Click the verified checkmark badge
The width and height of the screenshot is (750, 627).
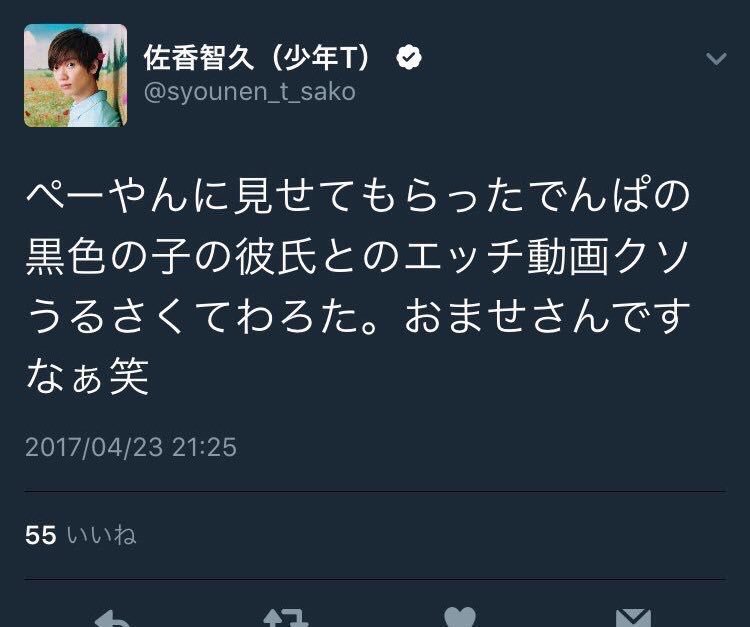click(x=409, y=58)
